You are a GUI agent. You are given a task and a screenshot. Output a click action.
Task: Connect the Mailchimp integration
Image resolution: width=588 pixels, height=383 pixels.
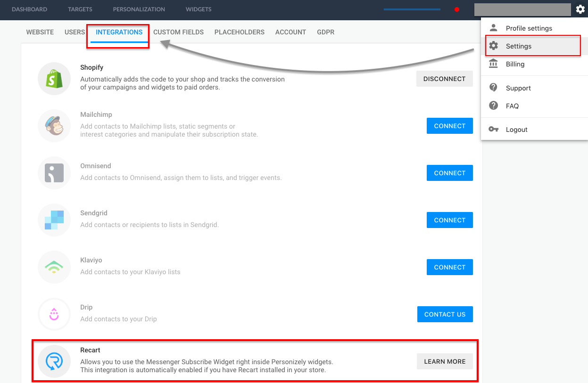[450, 126]
